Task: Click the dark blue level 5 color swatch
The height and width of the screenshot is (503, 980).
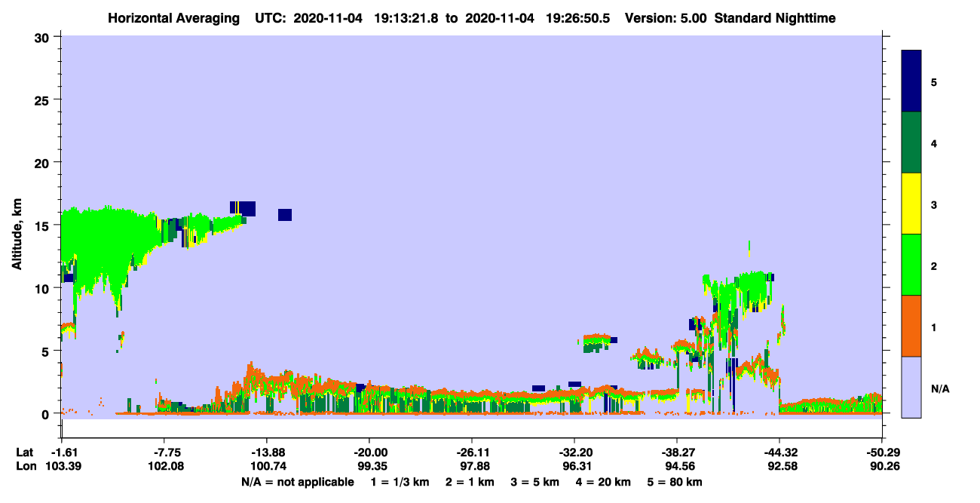Action: [x=911, y=81]
